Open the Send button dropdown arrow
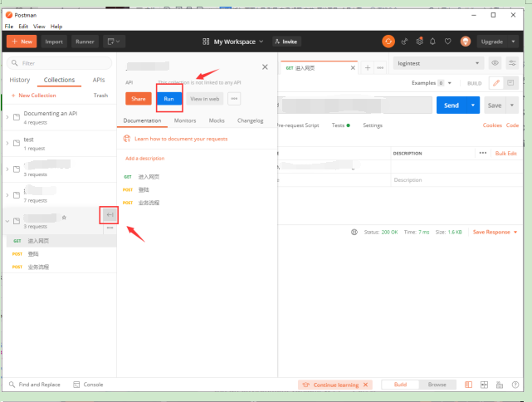Image resolution: width=532 pixels, height=402 pixels. [473, 105]
